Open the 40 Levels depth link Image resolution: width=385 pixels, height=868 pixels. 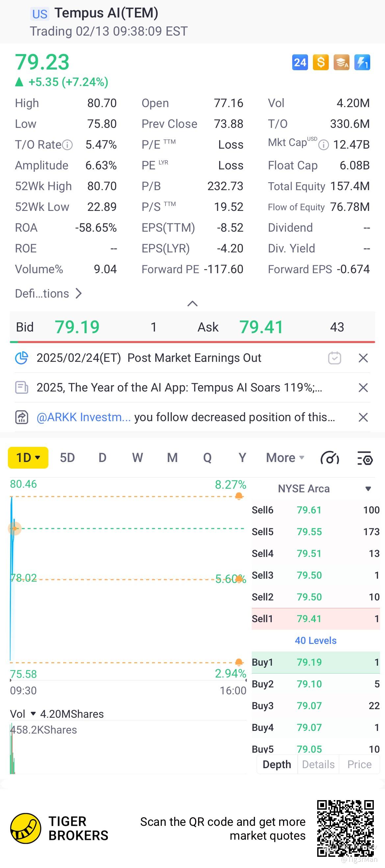click(315, 641)
